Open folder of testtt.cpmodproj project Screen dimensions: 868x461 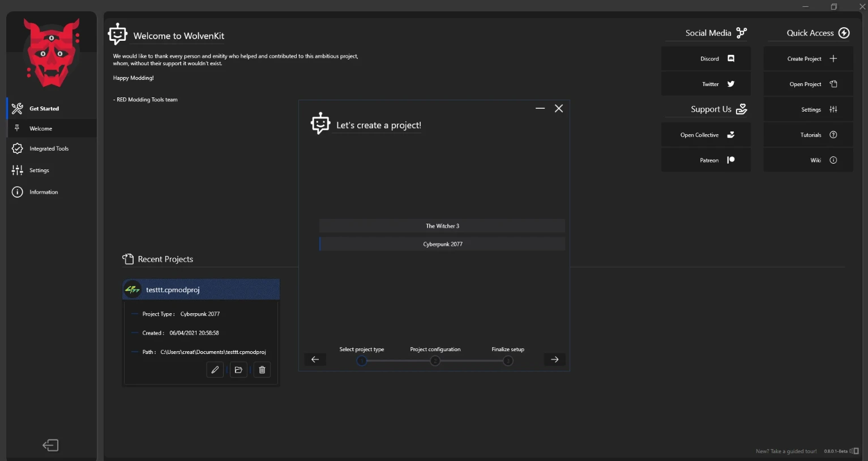pyautogui.click(x=238, y=370)
